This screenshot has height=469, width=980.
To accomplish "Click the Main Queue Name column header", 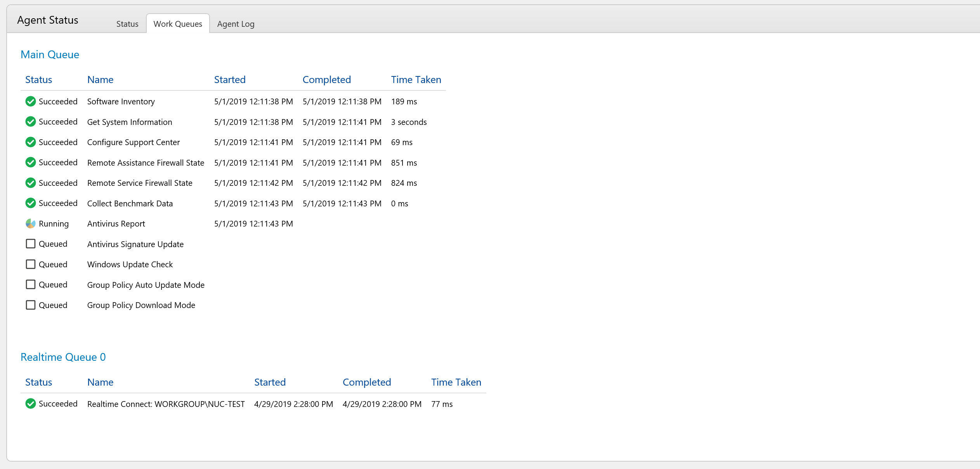I will pos(101,80).
